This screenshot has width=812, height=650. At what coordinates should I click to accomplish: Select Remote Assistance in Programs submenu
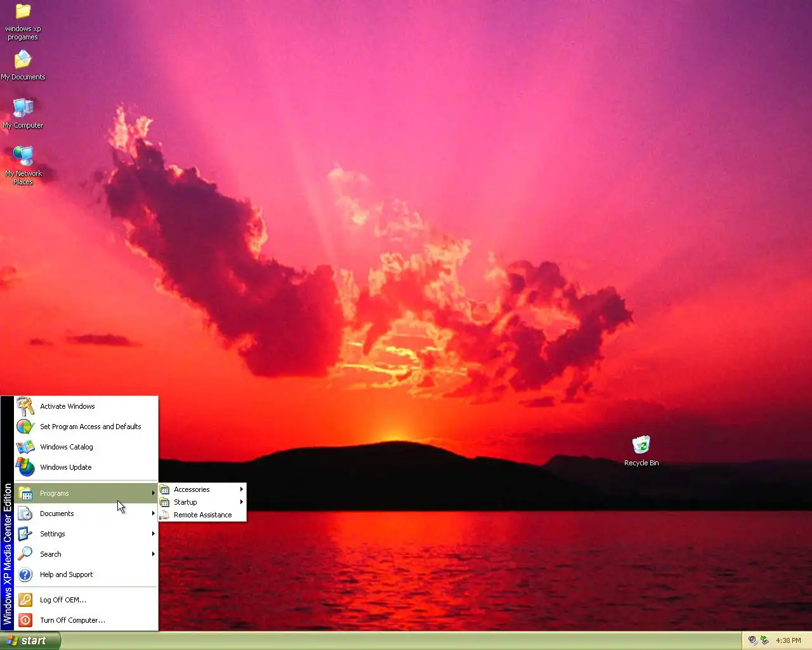[x=202, y=515]
